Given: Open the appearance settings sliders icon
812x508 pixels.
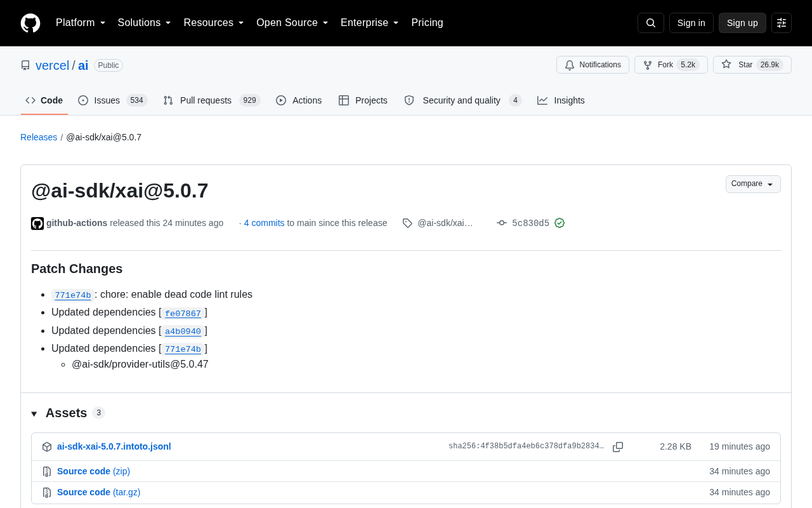Looking at the screenshot, I should click(x=782, y=23).
